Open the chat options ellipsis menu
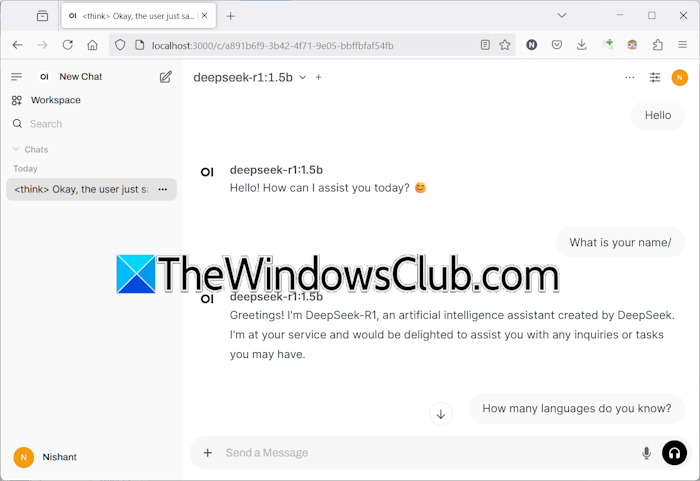This screenshot has width=700, height=481. coord(629,77)
